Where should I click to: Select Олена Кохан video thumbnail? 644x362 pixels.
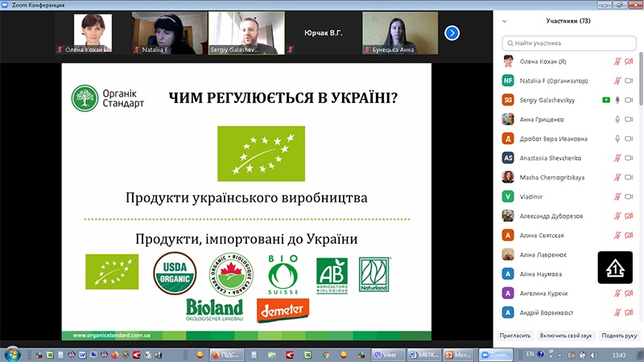click(x=93, y=33)
